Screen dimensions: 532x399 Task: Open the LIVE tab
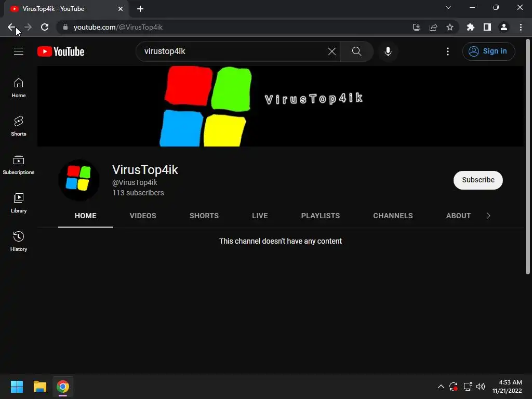[260, 216]
